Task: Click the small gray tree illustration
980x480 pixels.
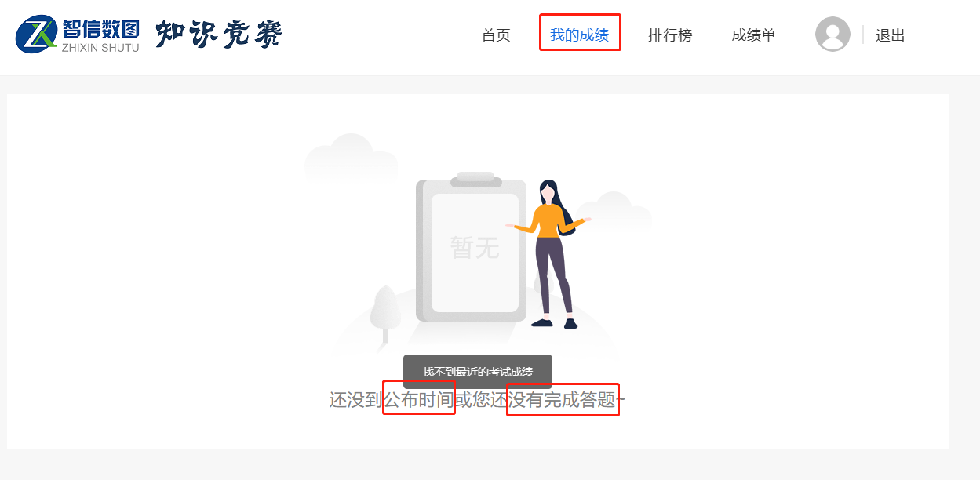Action: click(x=385, y=315)
